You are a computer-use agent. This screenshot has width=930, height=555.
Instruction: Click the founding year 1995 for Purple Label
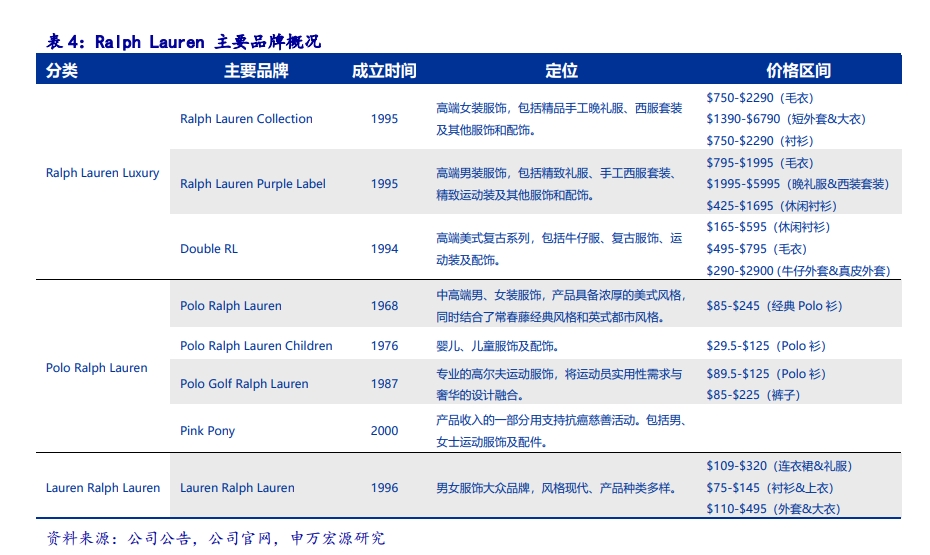point(384,184)
